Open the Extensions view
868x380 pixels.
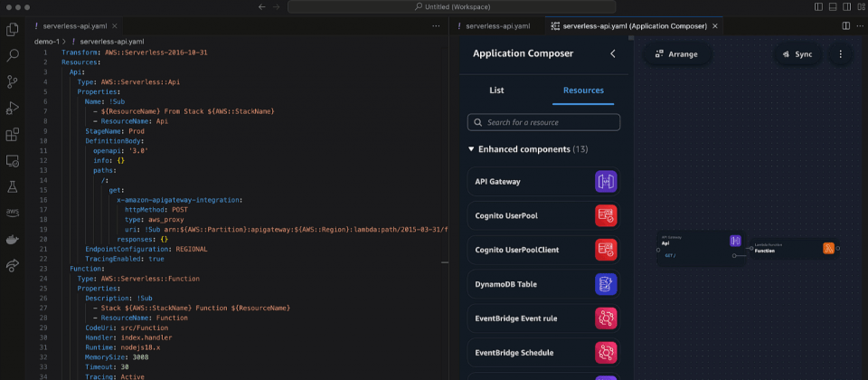pyautogui.click(x=12, y=135)
